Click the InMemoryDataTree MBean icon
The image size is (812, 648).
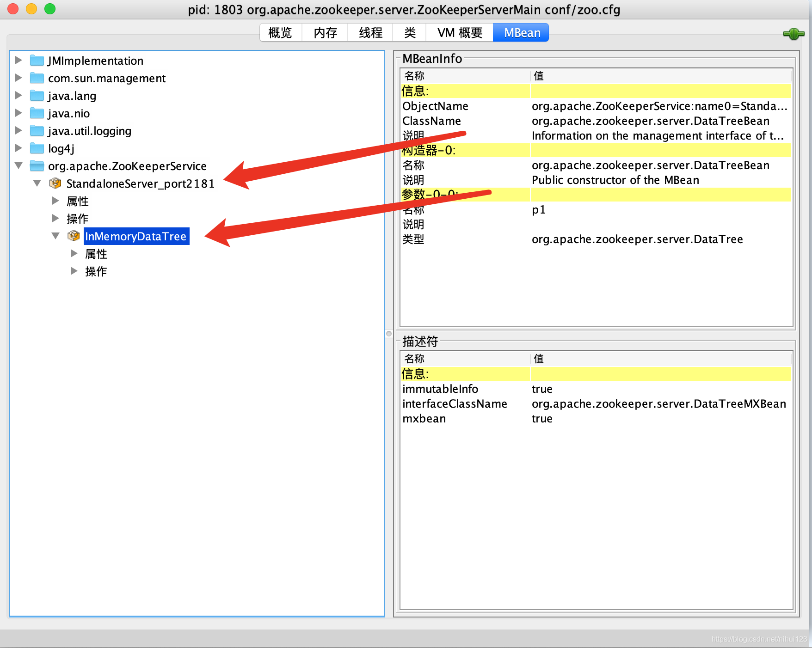point(74,236)
